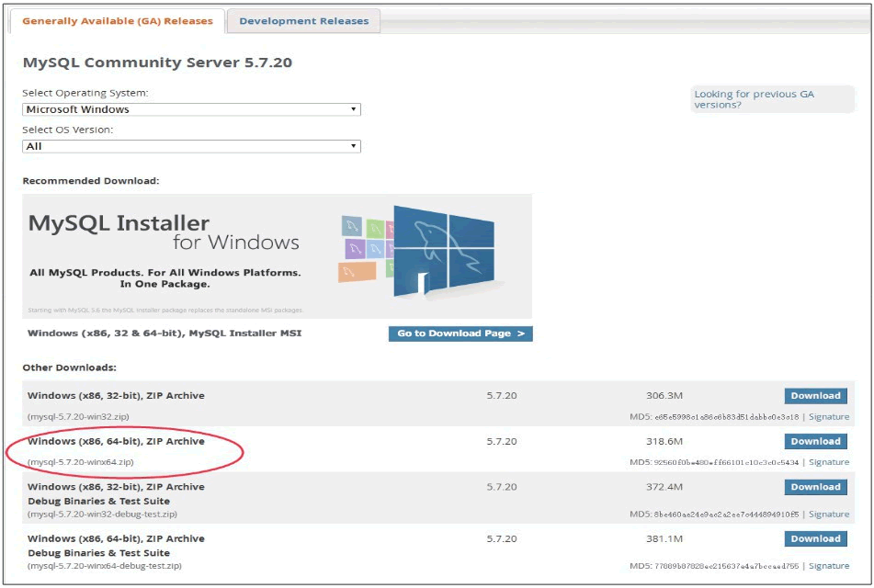Download the 64-bit ZIP Archive (318.6M)
The height and width of the screenshot is (588, 874).
815,442
